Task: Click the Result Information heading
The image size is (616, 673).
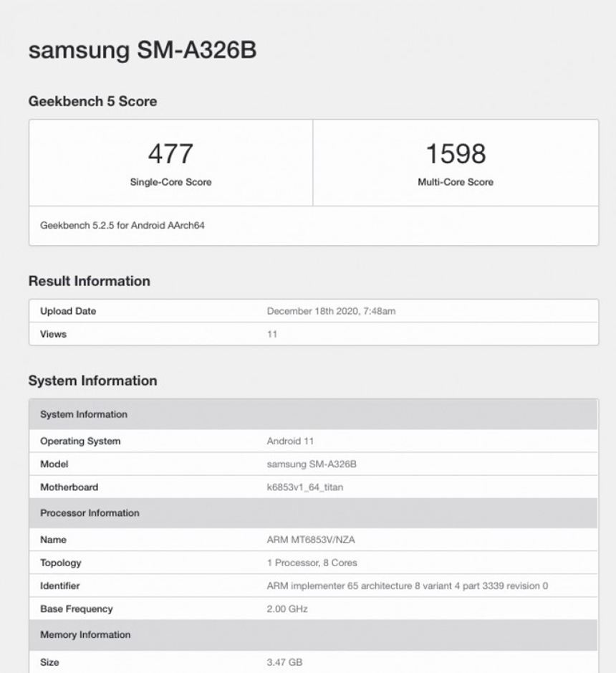Action: (90, 281)
